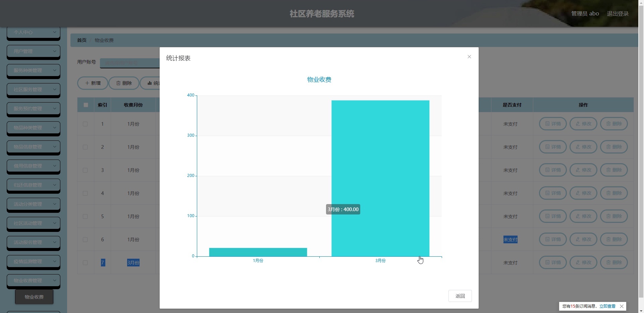Screen dimensions: 644x313
Task: Click the 收费月份 column header
Action: click(x=133, y=105)
